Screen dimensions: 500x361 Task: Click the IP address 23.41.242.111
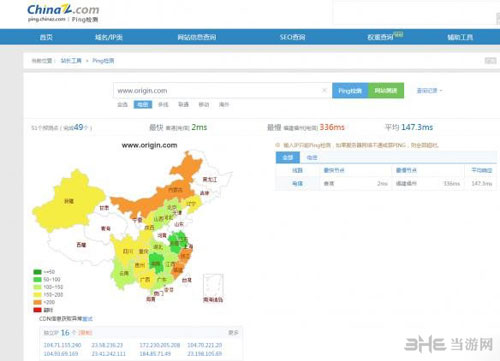[109, 354]
